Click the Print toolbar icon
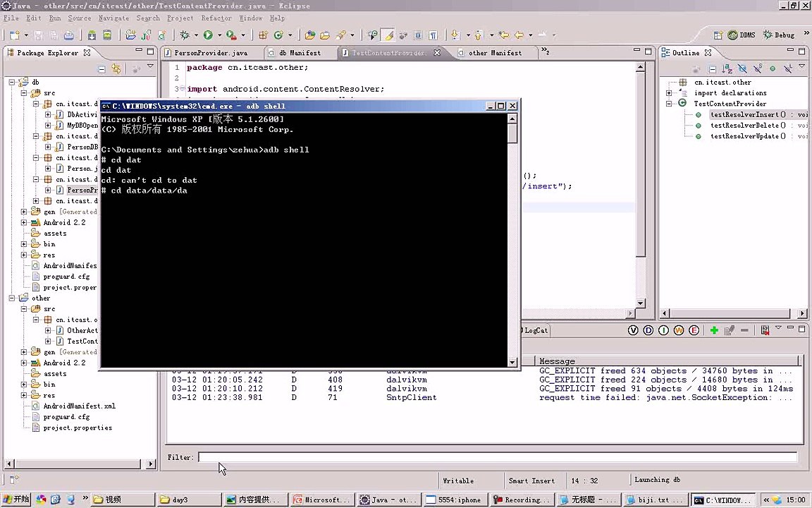812x508 pixels. 68,35
